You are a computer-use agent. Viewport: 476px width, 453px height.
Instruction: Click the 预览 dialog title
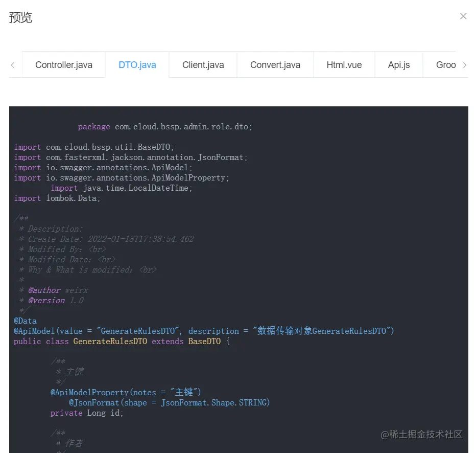coord(20,17)
